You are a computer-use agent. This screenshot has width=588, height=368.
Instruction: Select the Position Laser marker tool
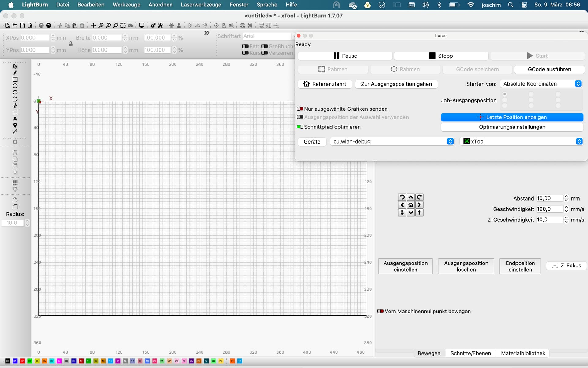pyautogui.click(x=15, y=125)
